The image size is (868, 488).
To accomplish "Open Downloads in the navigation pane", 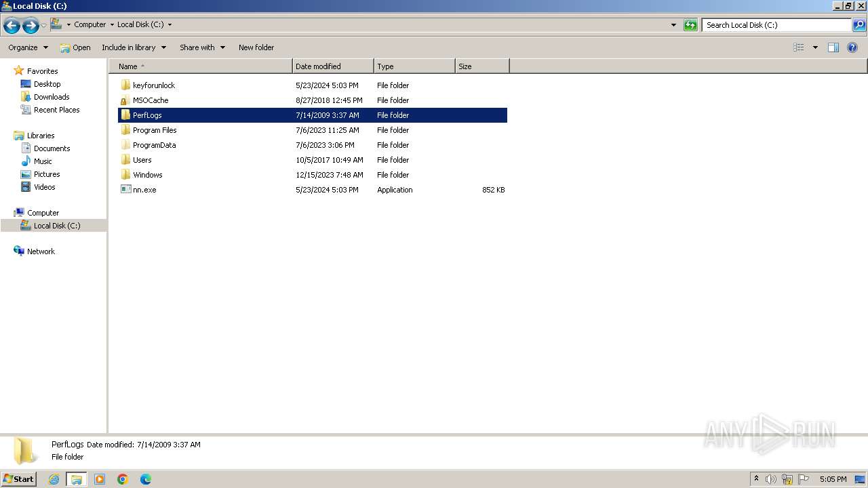I will click(52, 97).
